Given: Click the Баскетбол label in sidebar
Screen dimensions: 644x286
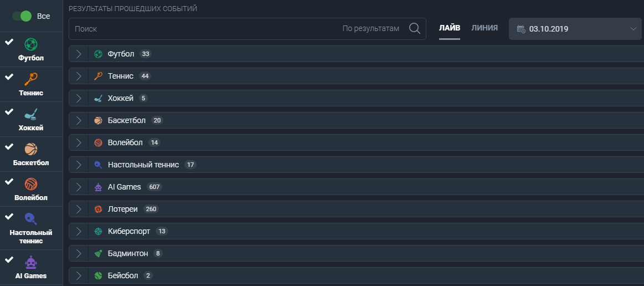Looking at the screenshot, I should pos(31,163).
